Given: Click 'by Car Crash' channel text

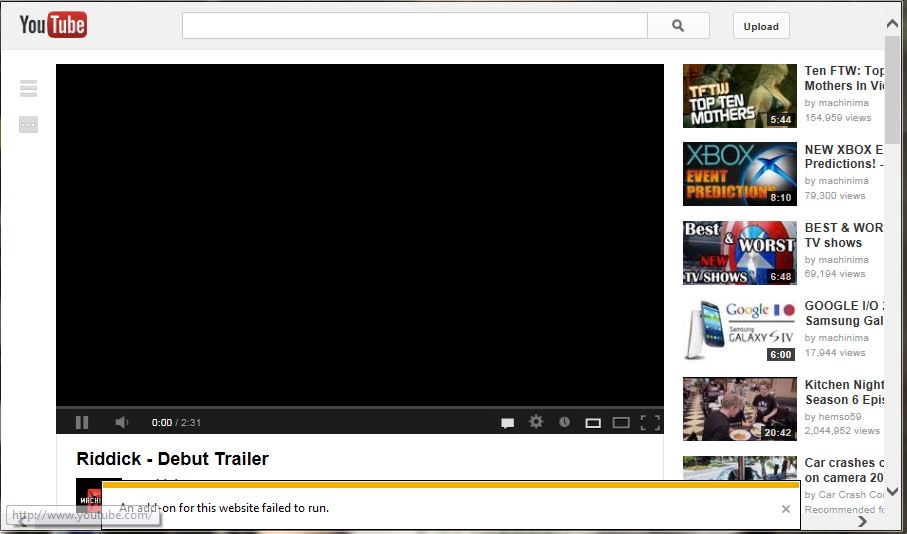Looking at the screenshot, I should coord(844,495).
